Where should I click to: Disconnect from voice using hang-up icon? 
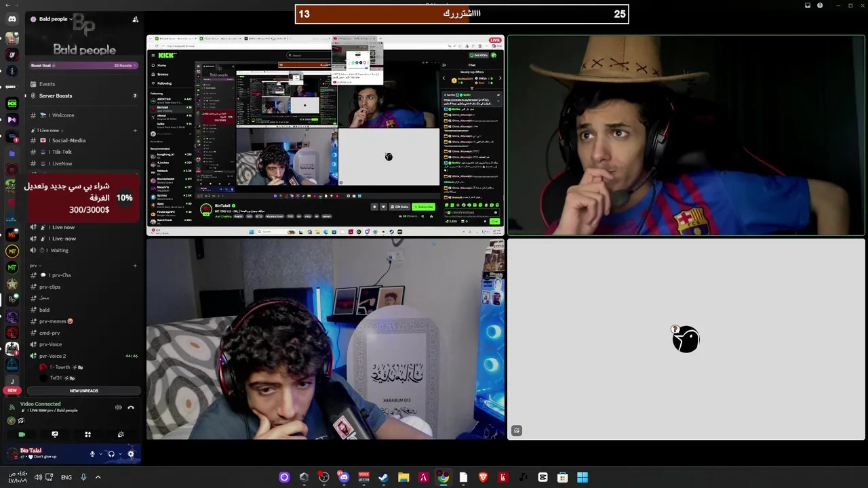tap(131, 407)
